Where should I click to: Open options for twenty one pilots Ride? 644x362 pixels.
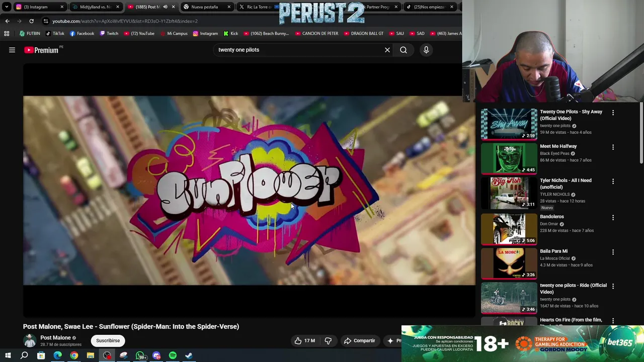coord(613,287)
